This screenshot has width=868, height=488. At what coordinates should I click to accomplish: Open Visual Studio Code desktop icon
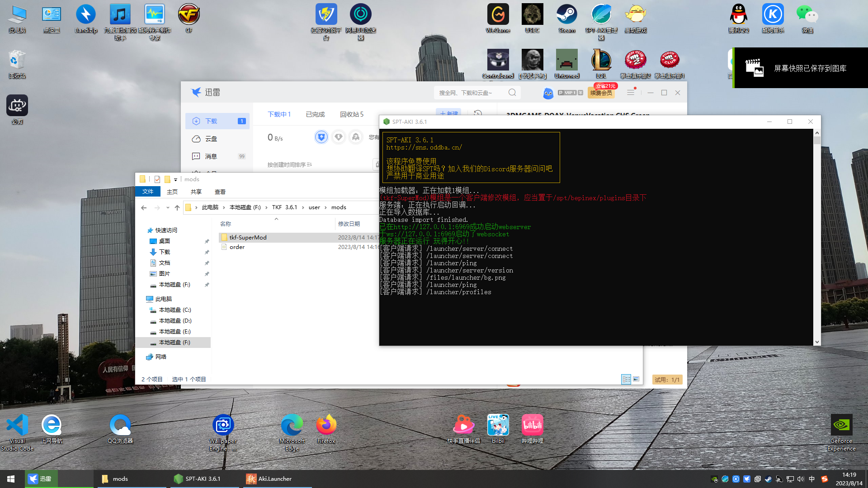click(x=17, y=432)
